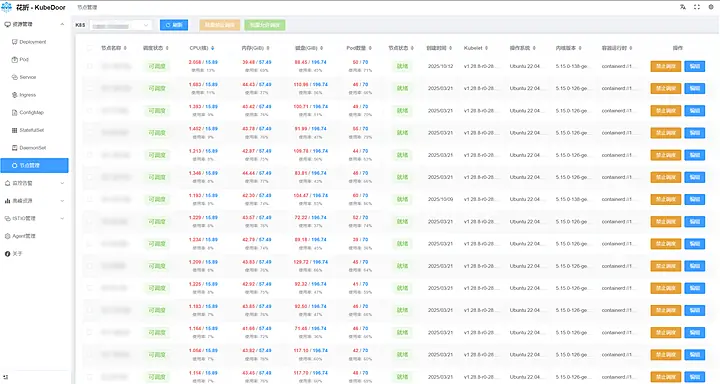Click the 可调度 tag in CPU 2.058 row

[x=157, y=66]
